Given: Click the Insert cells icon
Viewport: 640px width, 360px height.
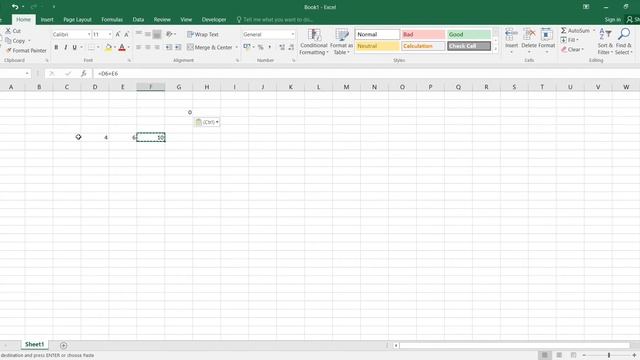Looking at the screenshot, I should click(511, 35).
